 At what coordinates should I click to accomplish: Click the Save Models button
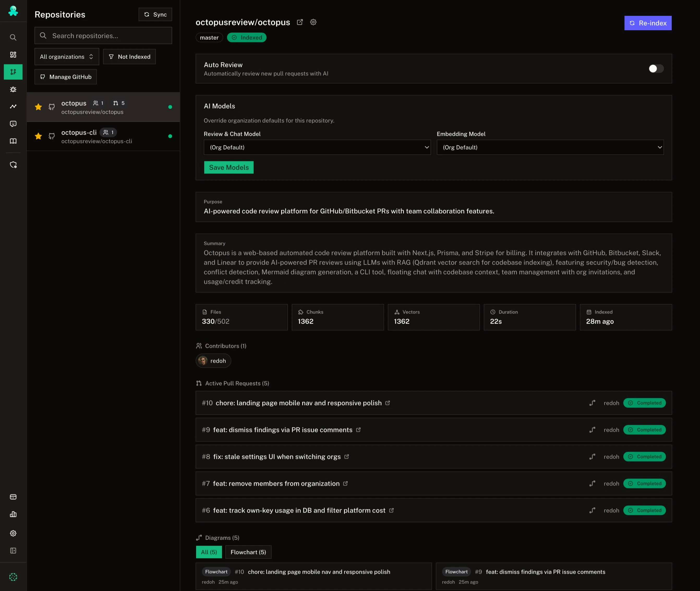point(228,167)
